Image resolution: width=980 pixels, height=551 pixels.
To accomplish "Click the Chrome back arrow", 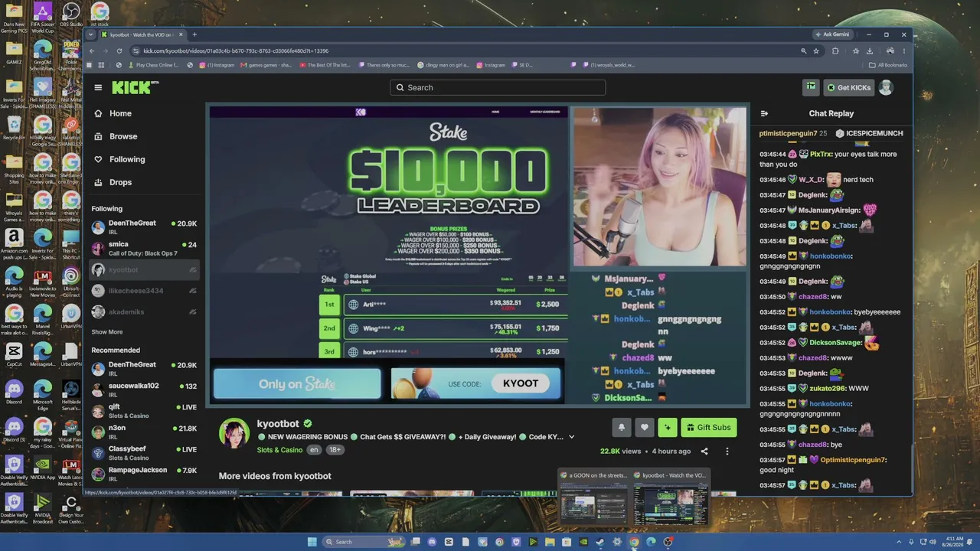I will point(92,51).
